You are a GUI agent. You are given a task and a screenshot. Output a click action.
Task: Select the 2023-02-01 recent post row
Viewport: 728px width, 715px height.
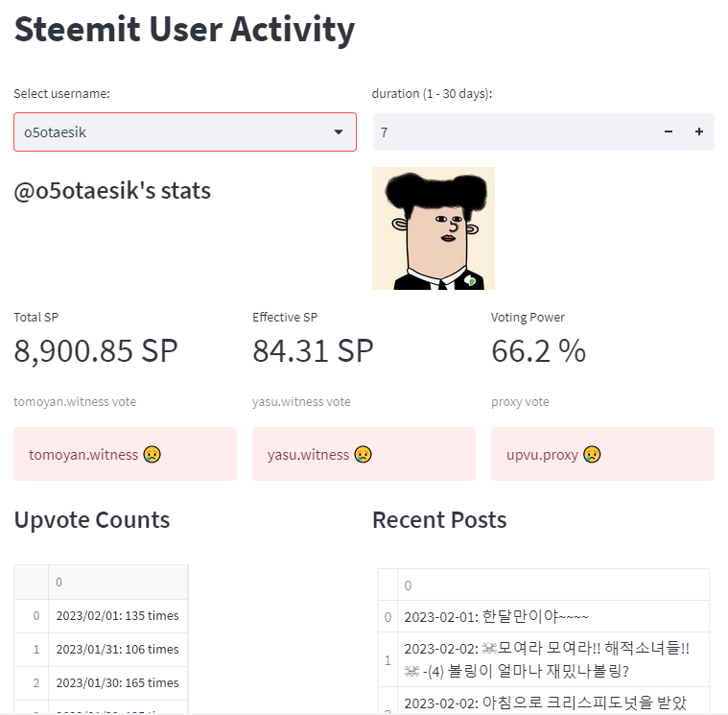(552, 617)
